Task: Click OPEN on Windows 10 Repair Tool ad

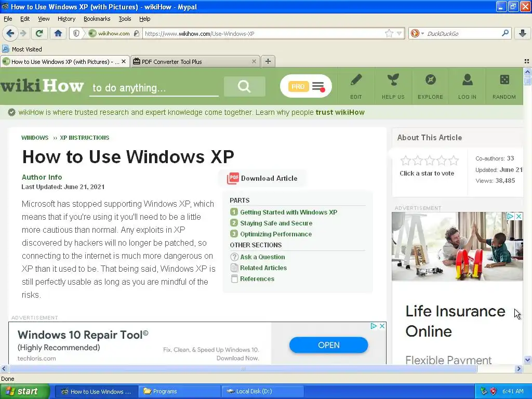Action: (x=328, y=345)
